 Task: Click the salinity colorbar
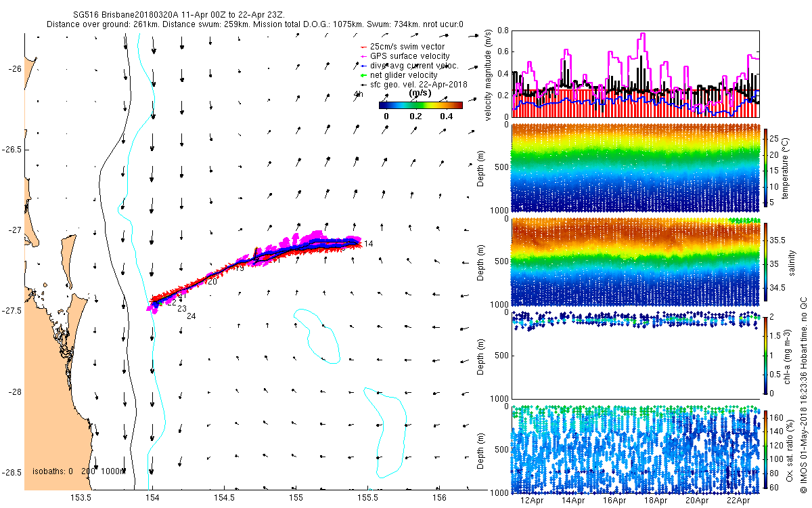pos(765,261)
